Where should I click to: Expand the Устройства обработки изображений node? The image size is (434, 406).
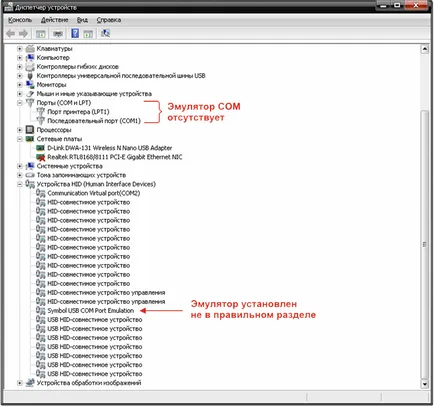pos(20,383)
